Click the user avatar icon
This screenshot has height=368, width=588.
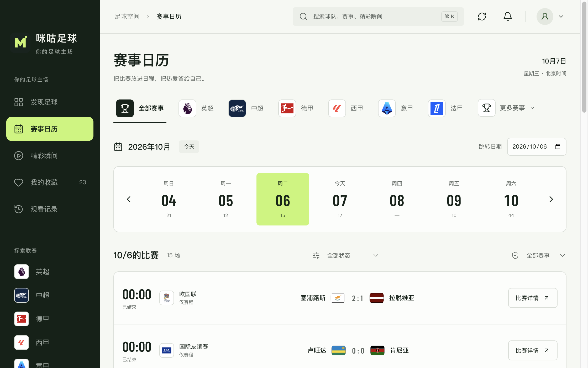(x=545, y=17)
